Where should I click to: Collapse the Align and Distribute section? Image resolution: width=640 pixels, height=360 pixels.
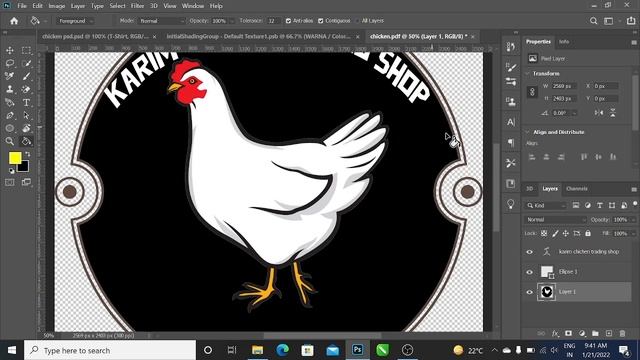pyautogui.click(x=527, y=132)
